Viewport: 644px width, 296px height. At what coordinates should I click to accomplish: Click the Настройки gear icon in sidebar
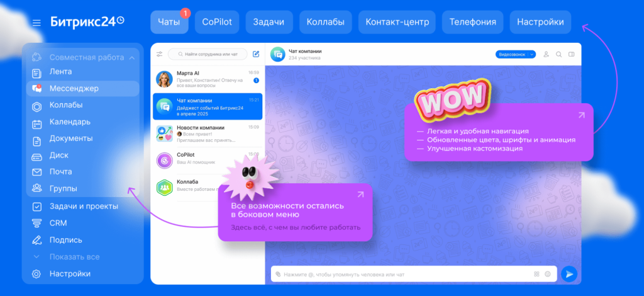pos(37,274)
